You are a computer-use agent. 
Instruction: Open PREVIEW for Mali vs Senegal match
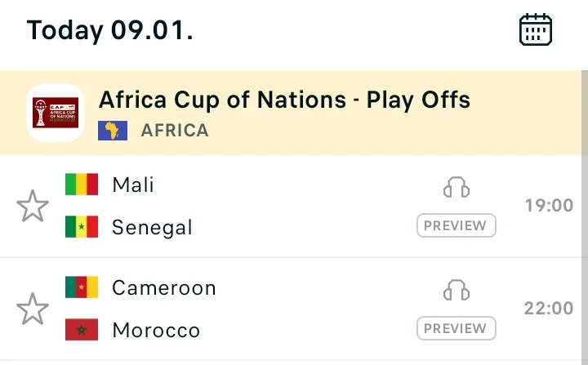(456, 225)
